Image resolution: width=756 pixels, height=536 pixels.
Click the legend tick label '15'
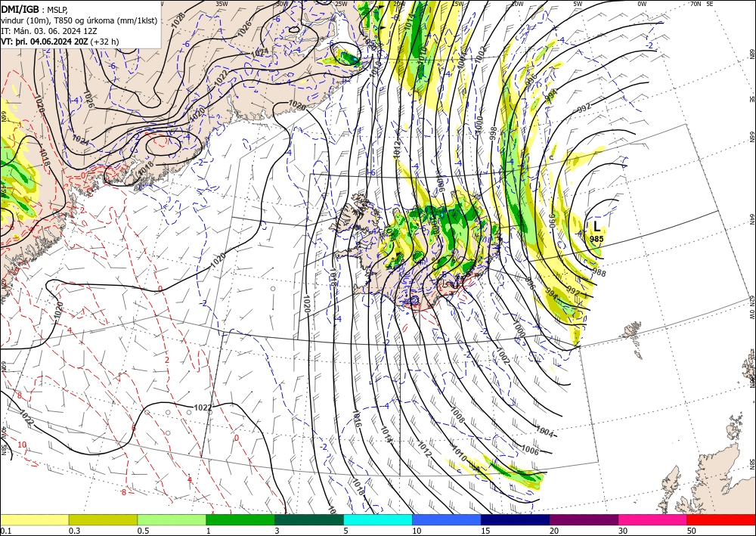485,531
